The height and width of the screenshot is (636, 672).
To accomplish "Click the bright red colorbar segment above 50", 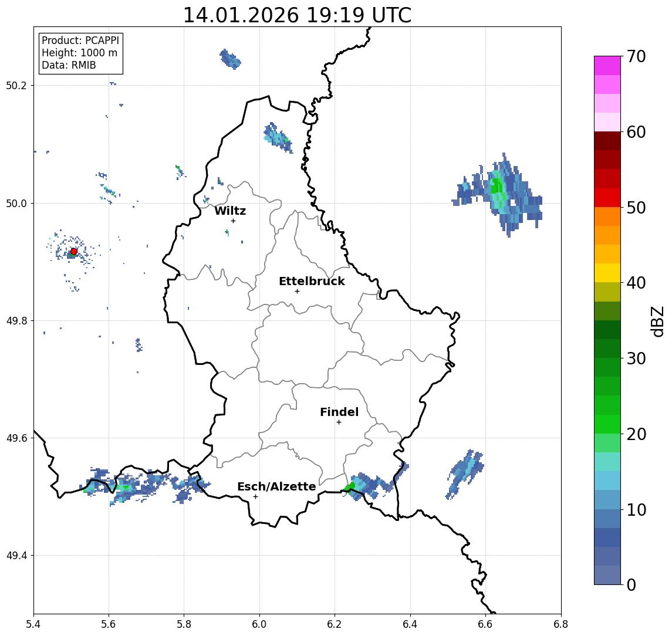I will [x=607, y=198].
